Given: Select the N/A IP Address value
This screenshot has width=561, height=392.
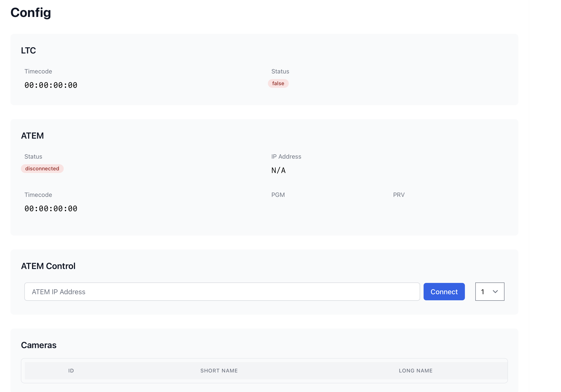Looking at the screenshot, I should pyautogui.click(x=279, y=171).
